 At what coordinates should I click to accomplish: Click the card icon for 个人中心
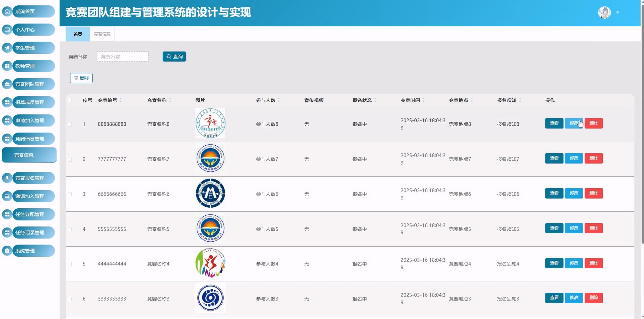coord(7,30)
